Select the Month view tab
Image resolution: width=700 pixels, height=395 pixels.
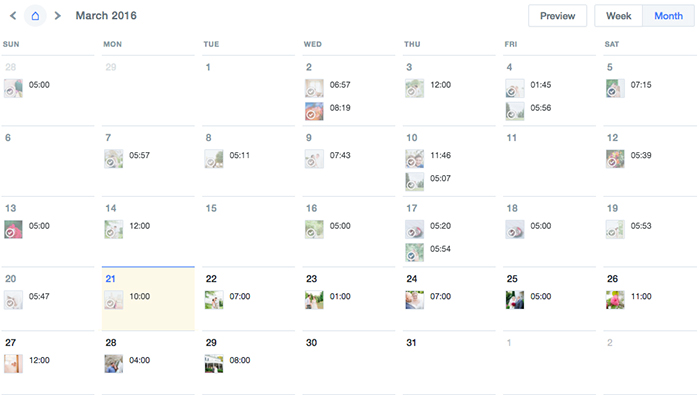click(x=668, y=16)
